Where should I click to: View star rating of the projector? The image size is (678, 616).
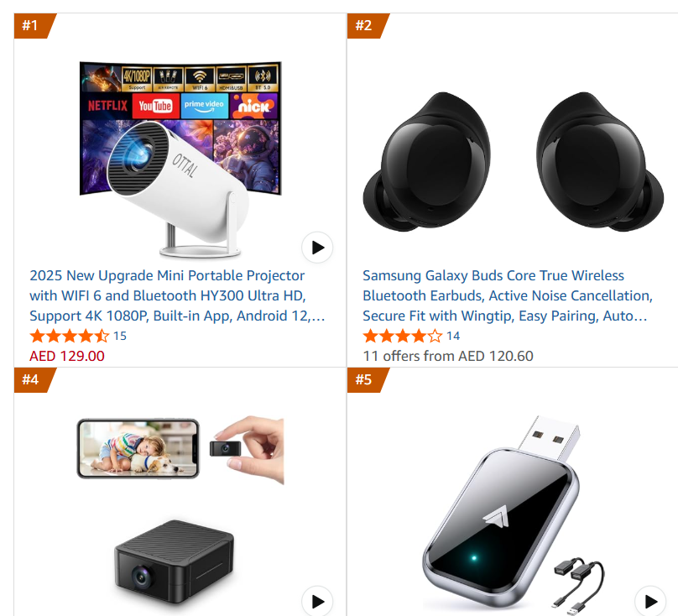tap(69, 336)
